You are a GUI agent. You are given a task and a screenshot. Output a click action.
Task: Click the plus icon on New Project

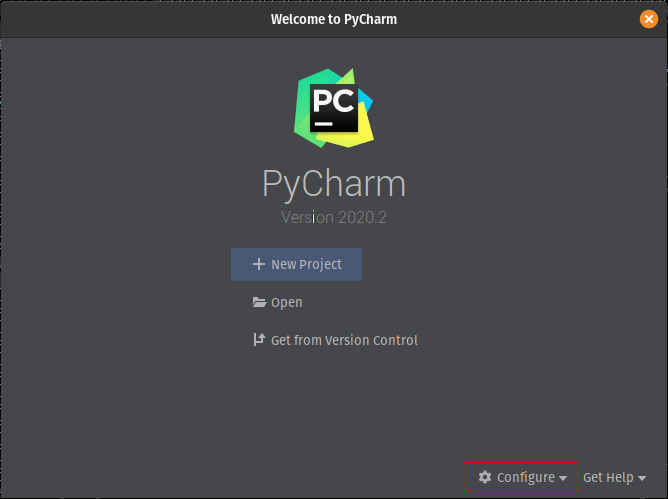click(x=259, y=264)
